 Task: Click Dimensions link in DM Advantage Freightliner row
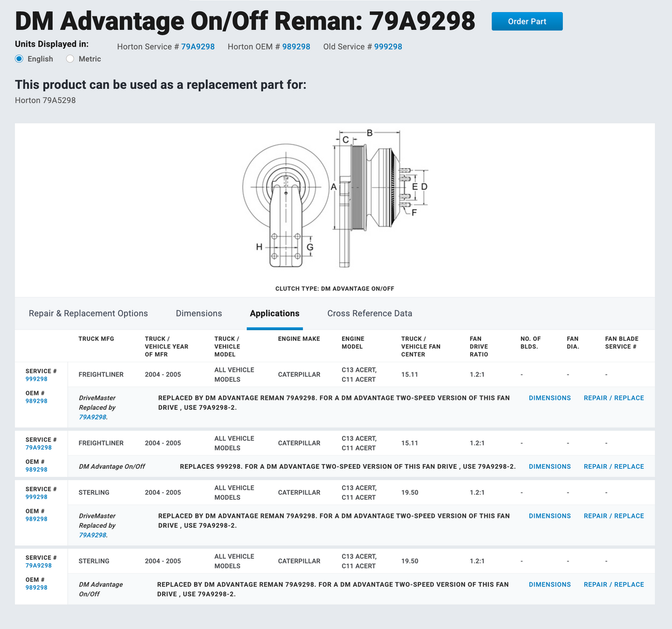pos(550,466)
